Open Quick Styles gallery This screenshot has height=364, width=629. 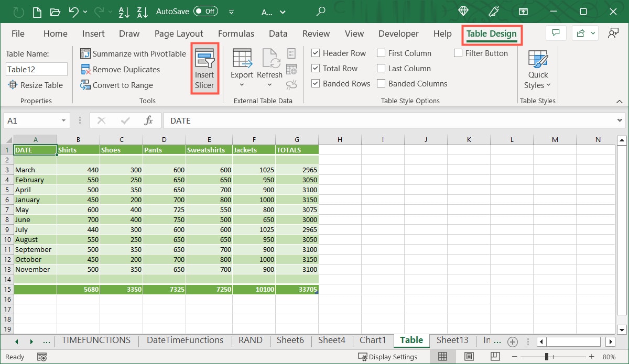(537, 68)
